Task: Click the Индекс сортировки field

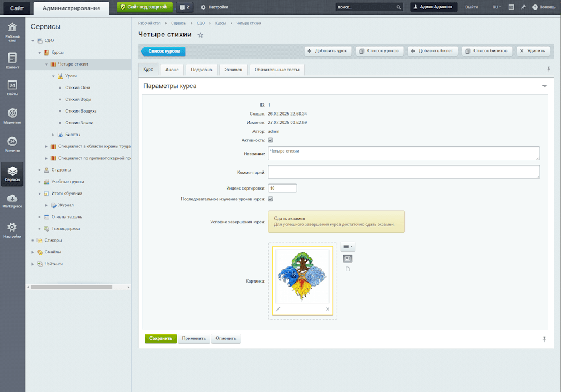Action: [x=282, y=188]
